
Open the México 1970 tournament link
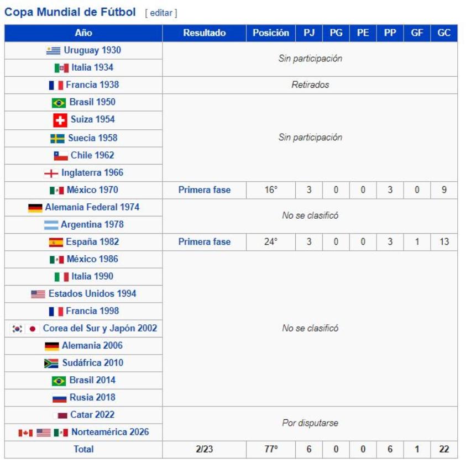[x=92, y=190]
